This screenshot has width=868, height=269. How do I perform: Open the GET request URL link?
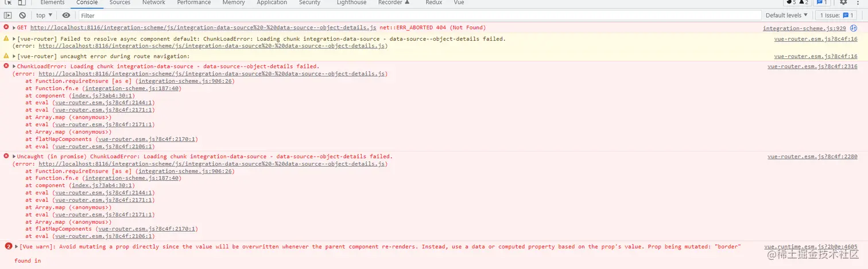coord(203,28)
